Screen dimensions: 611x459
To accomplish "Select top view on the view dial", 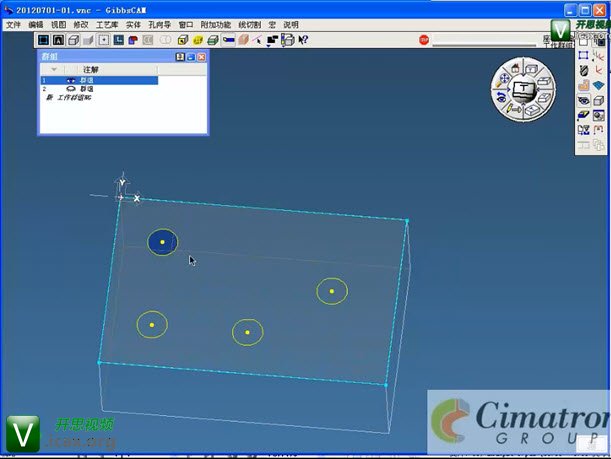I will [x=532, y=69].
